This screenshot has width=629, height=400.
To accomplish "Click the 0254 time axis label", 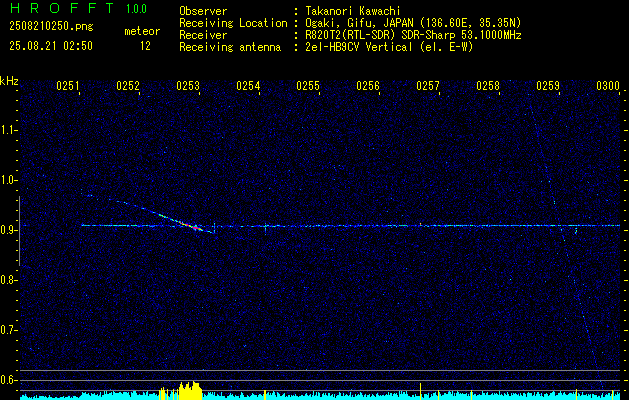I will tap(248, 86).
